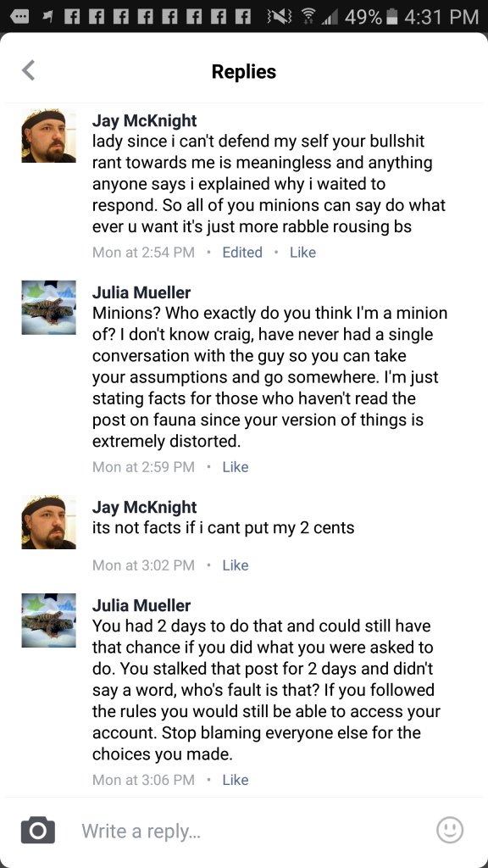Tap the message bubble notification icon

(x=19, y=17)
